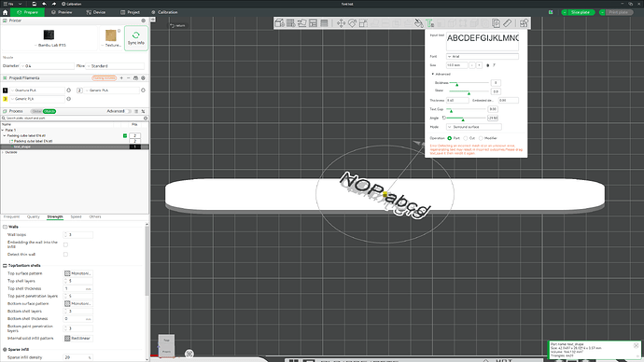
Task: Remove a filament with the minus icon
Action: pyautogui.click(x=128, y=78)
